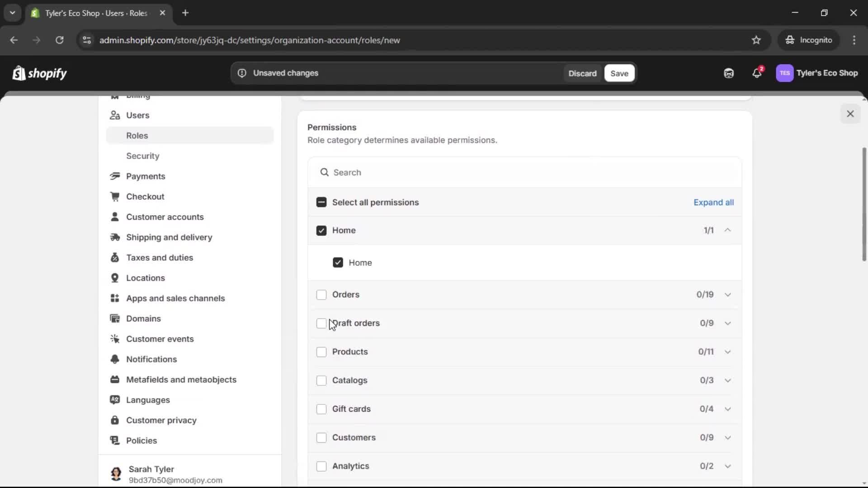The image size is (868, 488).
Task: Select the Locations pin icon
Action: point(115,278)
